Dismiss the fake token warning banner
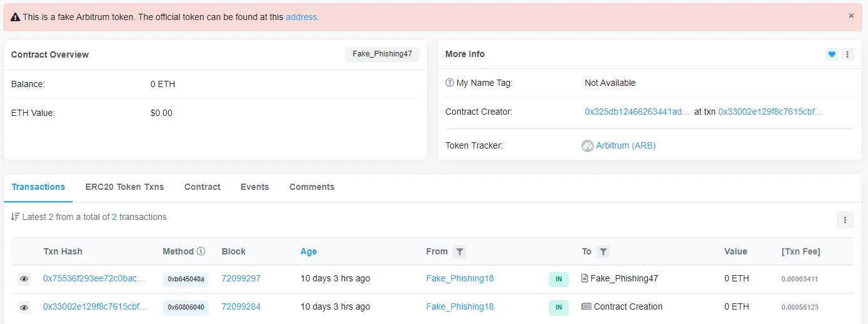Screen dimensions: 868x324 point(851,16)
